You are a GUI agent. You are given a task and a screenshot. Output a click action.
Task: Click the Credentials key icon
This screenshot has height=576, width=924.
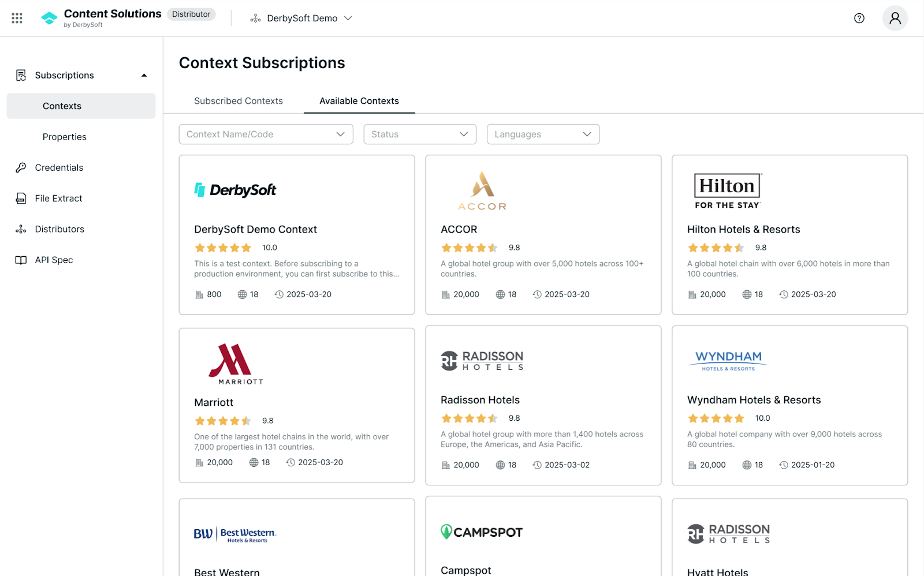pos(21,167)
